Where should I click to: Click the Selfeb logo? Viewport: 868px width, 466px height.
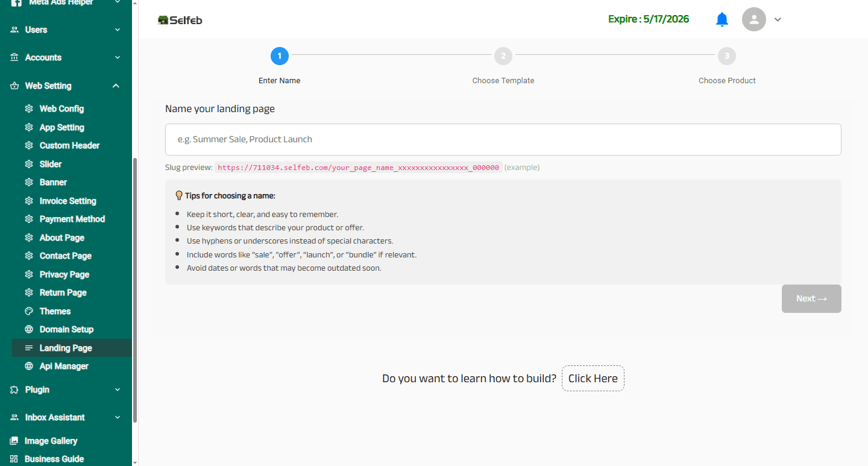(x=180, y=20)
